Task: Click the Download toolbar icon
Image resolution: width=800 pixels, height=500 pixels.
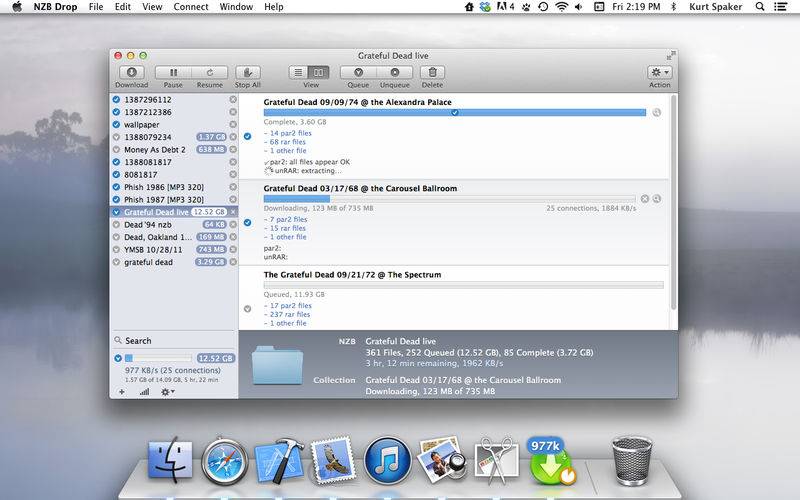Action: (x=131, y=72)
